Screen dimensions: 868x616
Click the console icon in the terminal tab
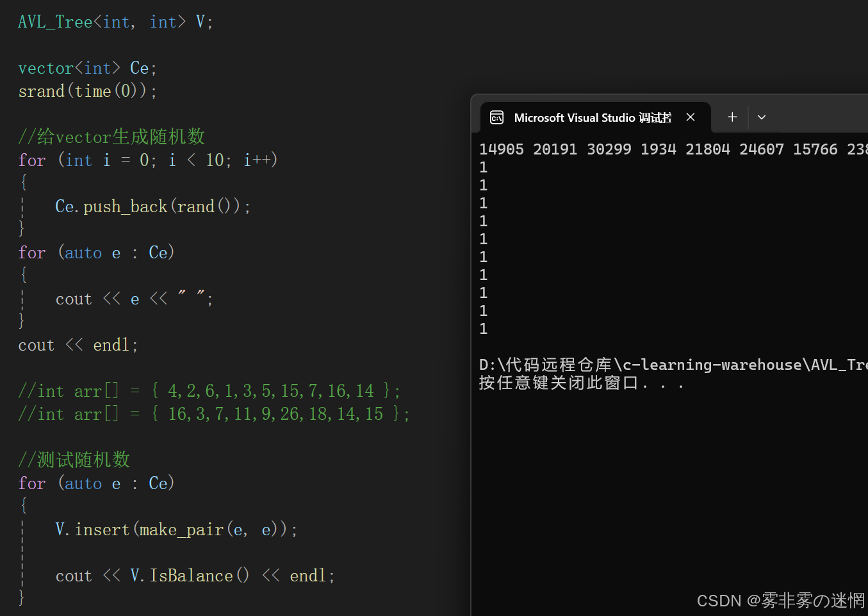click(496, 117)
